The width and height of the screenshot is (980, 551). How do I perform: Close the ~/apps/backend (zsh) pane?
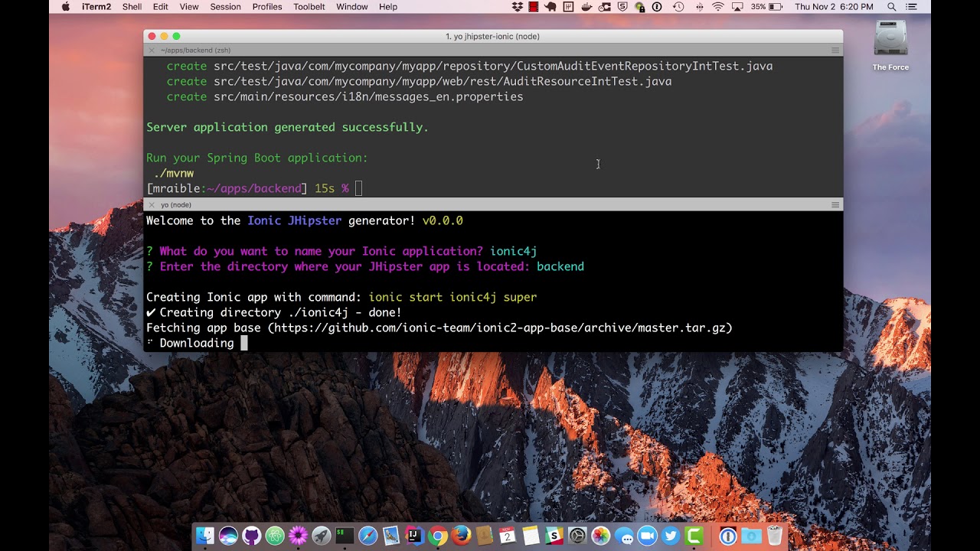coord(151,51)
